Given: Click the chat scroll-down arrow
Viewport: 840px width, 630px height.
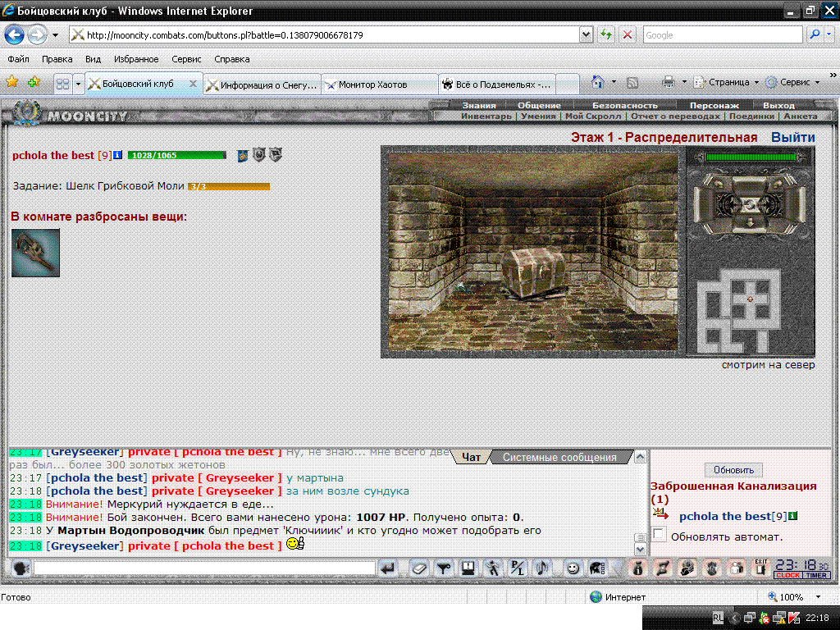Looking at the screenshot, I should coord(640,549).
